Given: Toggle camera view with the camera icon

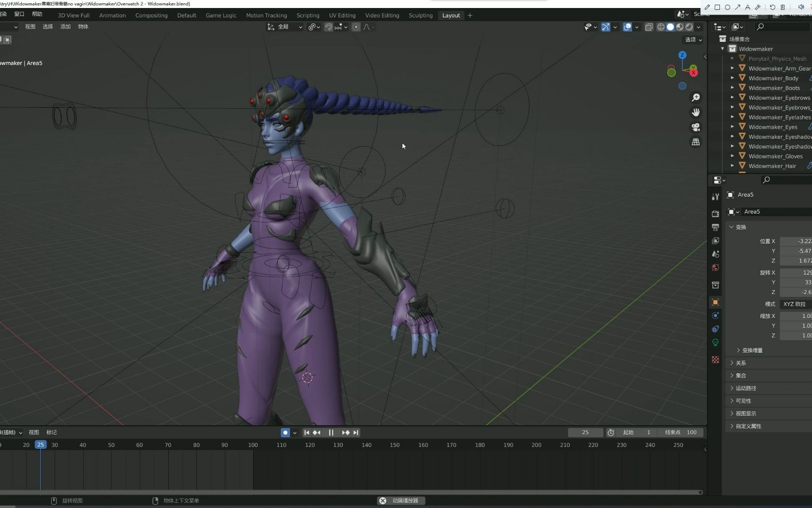Looking at the screenshot, I should (x=695, y=127).
